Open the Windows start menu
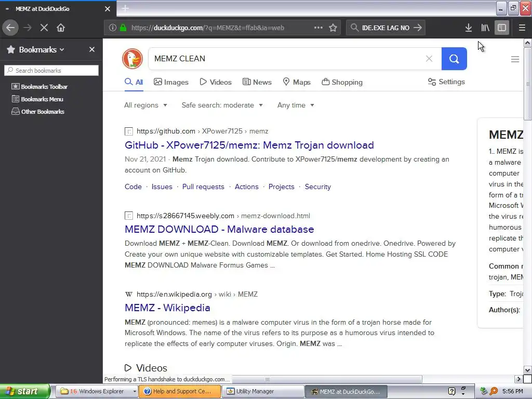This screenshot has width=532, height=399. (24, 391)
